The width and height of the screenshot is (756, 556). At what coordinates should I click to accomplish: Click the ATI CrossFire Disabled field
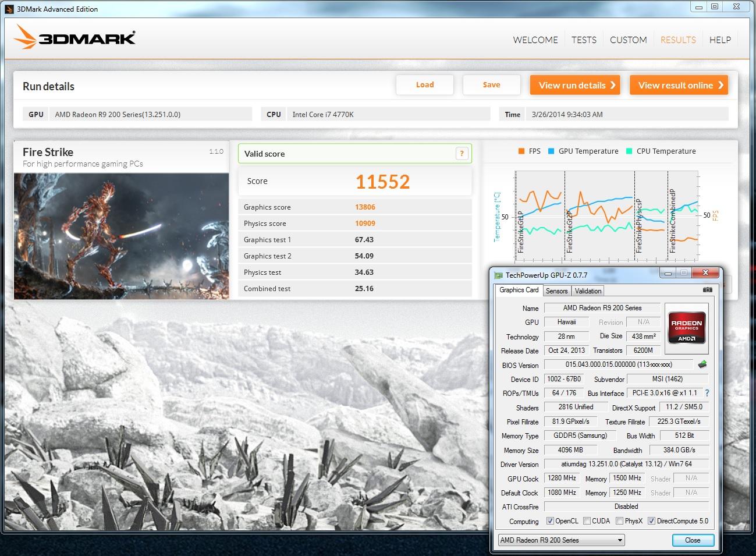click(x=626, y=507)
